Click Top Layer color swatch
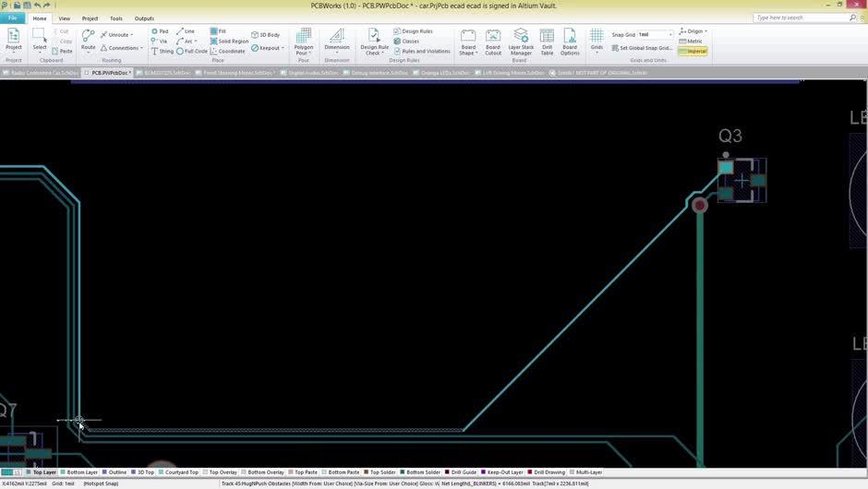Screen dimensions: 868x489 (29, 472)
